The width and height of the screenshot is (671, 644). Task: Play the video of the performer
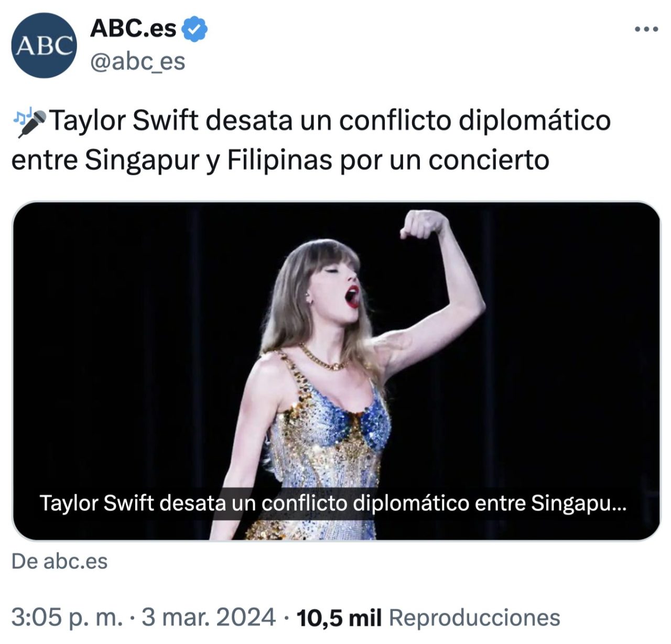pyautogui.click(x=336, y=371)
